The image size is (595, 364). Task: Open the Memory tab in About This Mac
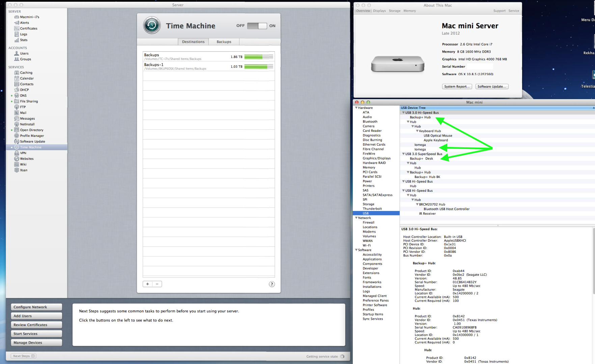pos(410,11)
